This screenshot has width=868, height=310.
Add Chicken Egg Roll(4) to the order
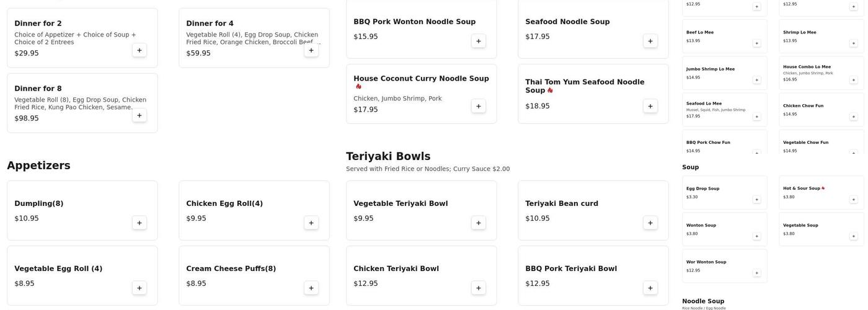[x=311, y=223]
